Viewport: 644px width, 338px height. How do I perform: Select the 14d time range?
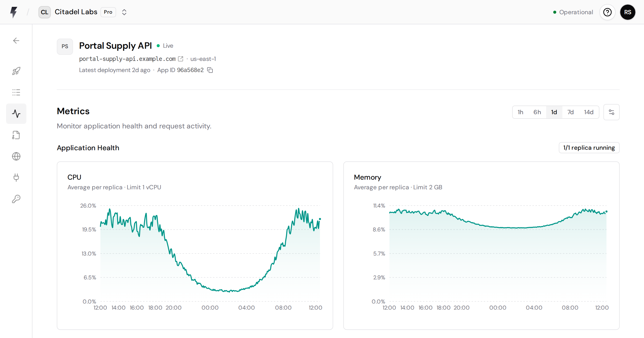click(589, 112)
